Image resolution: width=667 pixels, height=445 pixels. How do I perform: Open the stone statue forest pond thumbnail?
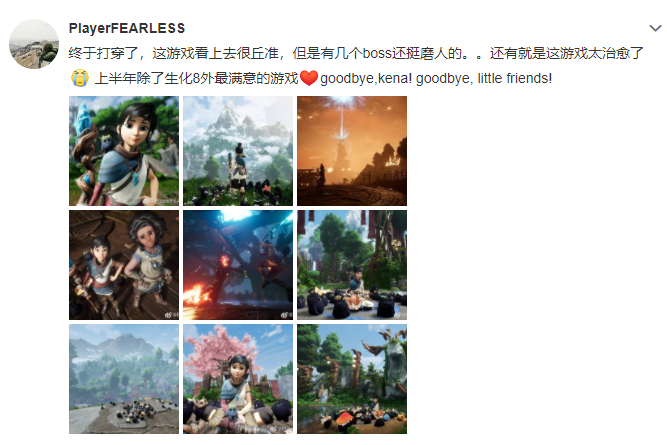tap(352, 379)
